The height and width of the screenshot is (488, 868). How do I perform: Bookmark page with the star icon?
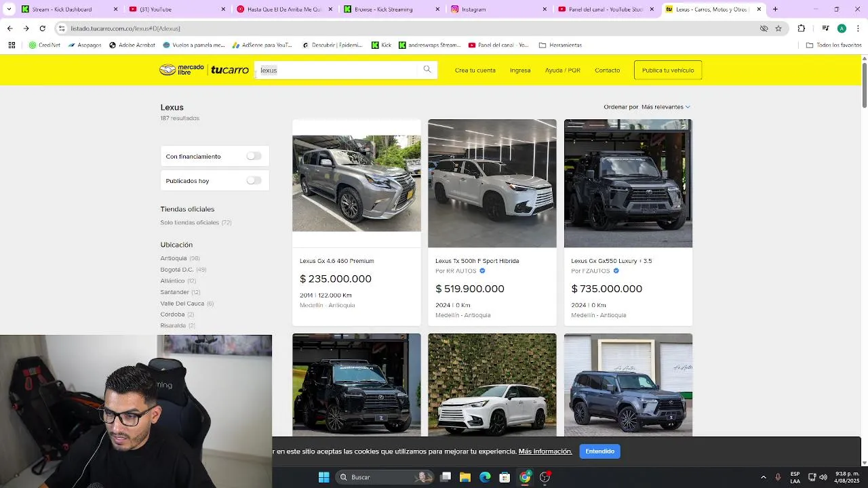click(x=778, y=28)
